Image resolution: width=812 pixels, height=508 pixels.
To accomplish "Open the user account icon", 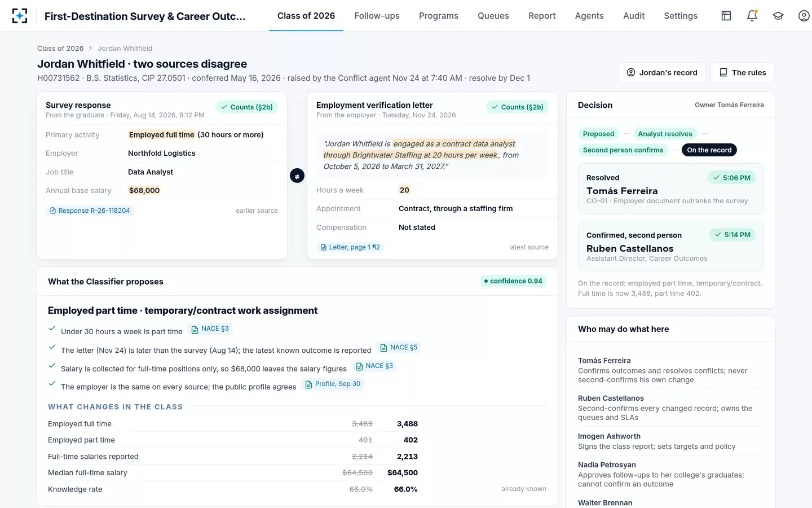I will [x=804, y=16].
